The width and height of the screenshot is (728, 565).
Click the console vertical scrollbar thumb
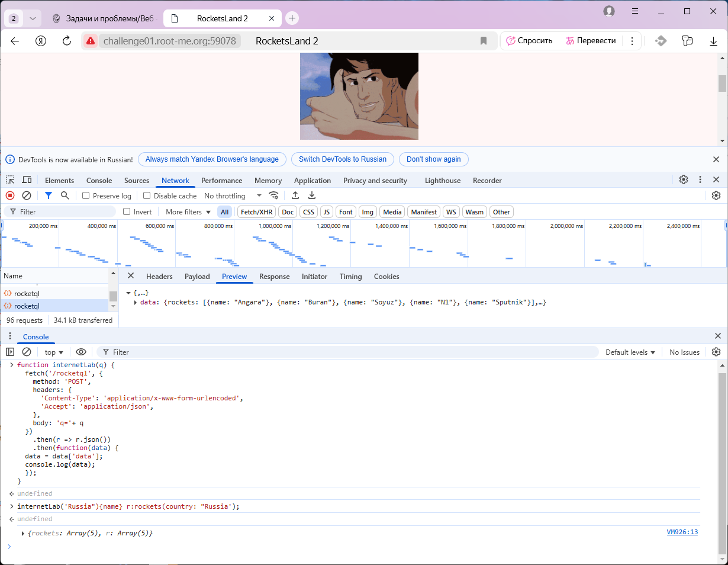click(722, 465)
